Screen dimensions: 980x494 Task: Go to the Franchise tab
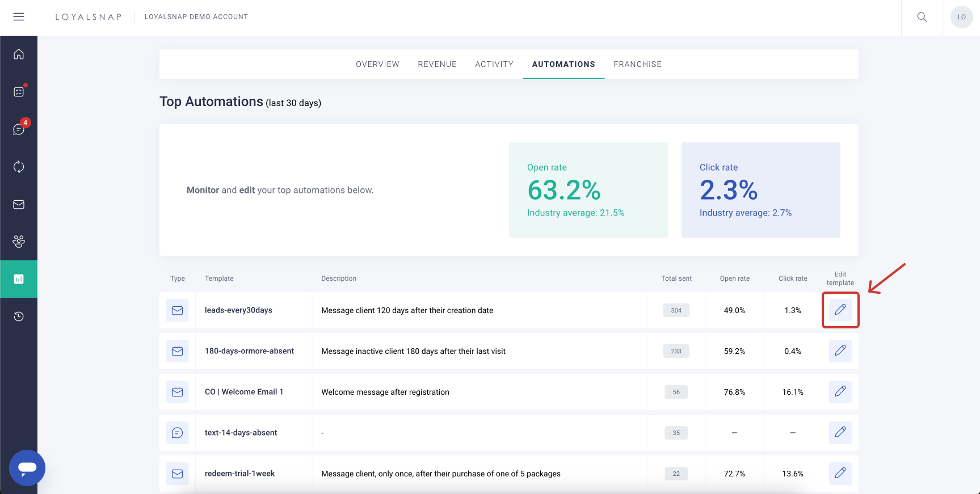(x=637, y=64)
